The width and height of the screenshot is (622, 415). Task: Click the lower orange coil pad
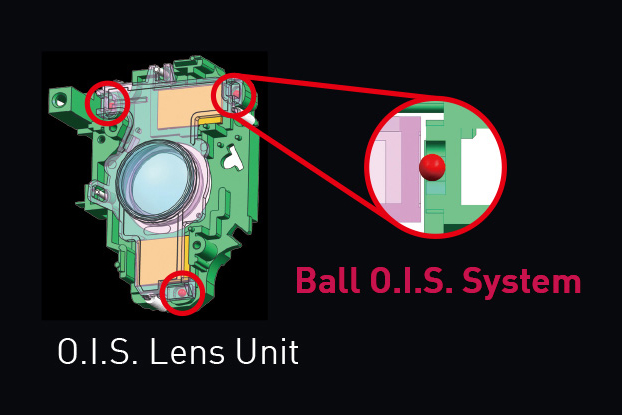tap(159, 260)
